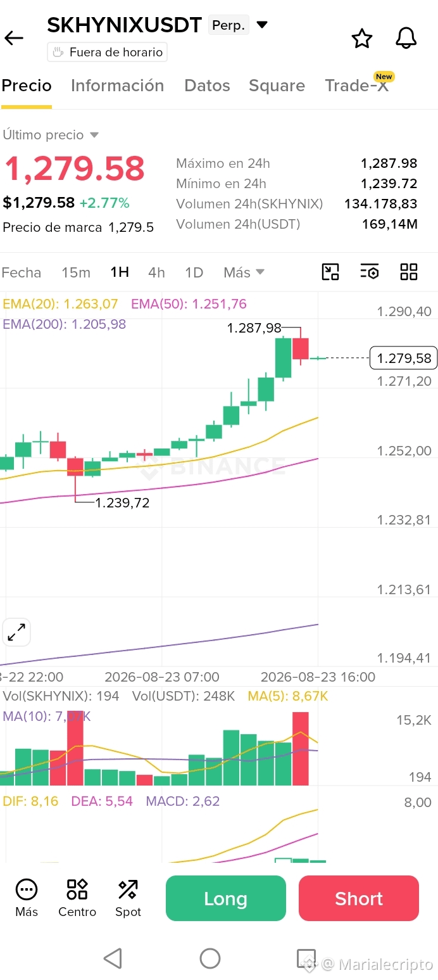Tap Android home circle button

click(x=210, y=958)
